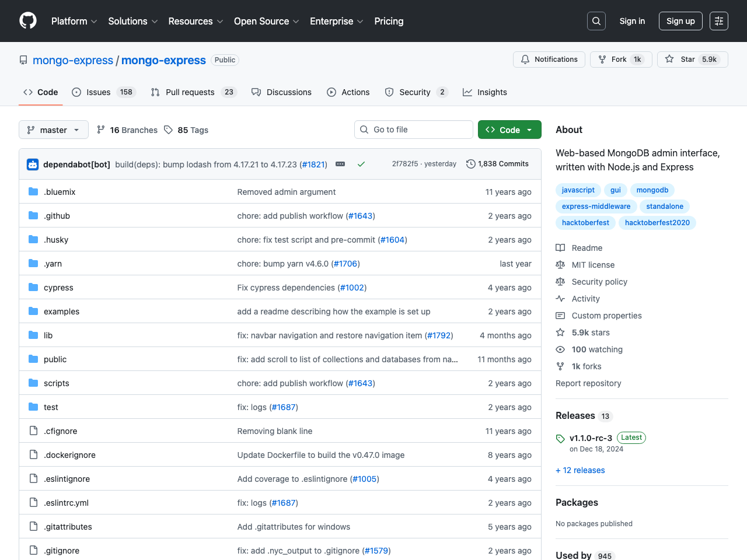747x560 pixels.
Task: Click the Activity pulse icon
Action: [x=560, y=298]
